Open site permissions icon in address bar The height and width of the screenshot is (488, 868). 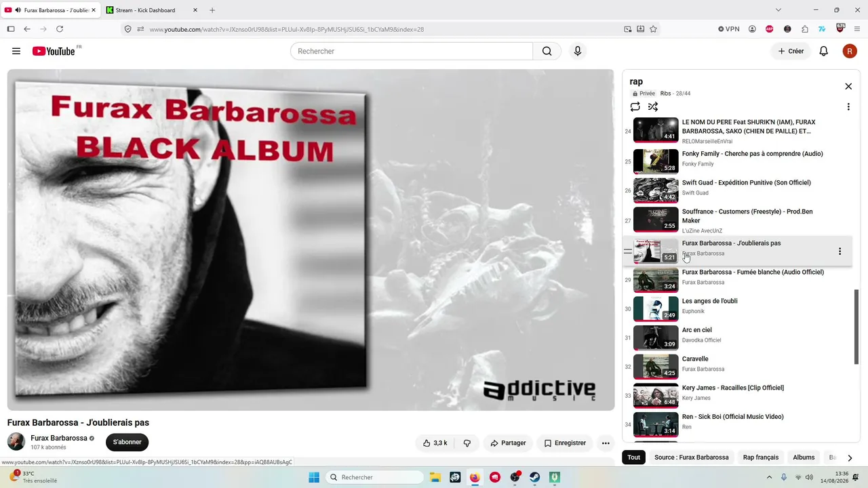click(140, 29)
